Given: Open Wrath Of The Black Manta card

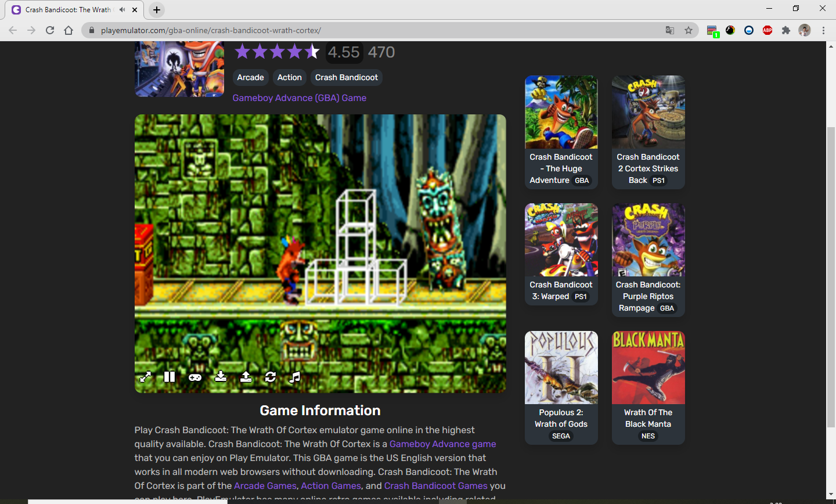Looking at the screenshot, I should (x=648, y=388).
